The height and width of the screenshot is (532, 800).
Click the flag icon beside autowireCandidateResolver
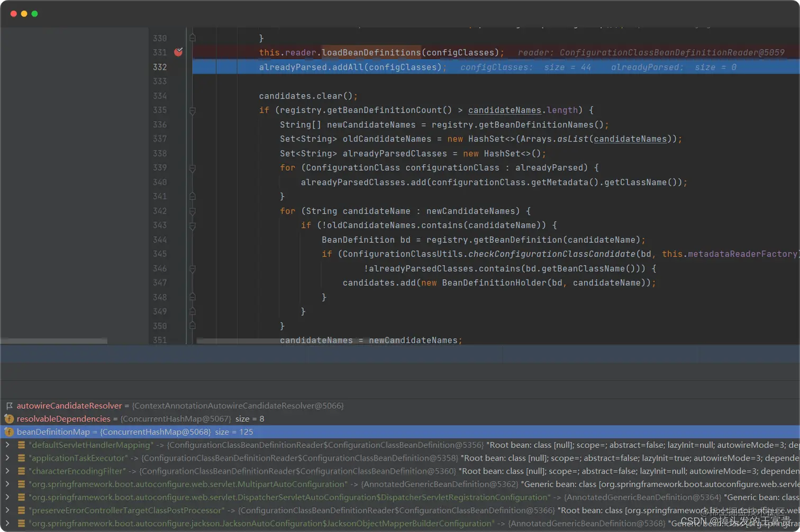click(9, 406)
